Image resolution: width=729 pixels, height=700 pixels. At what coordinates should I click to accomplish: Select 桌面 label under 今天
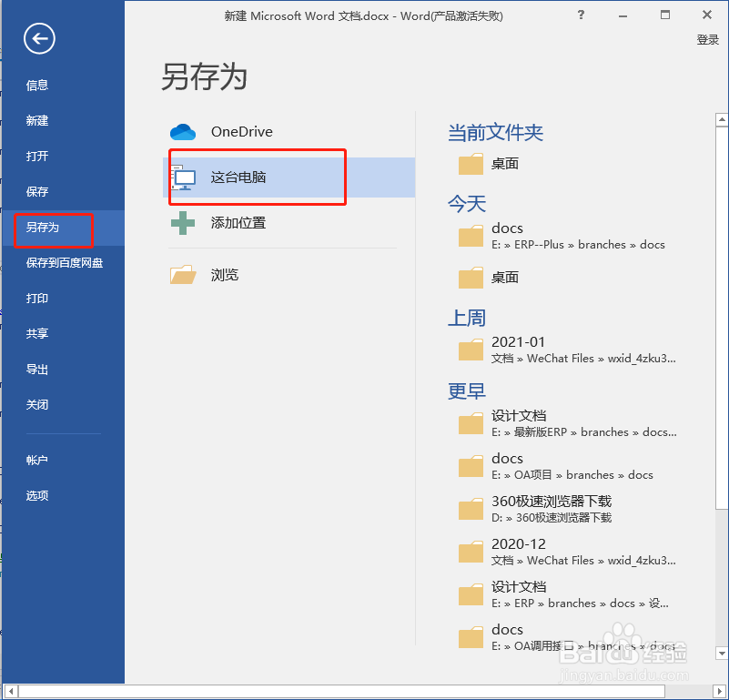[x=505, y=278]
